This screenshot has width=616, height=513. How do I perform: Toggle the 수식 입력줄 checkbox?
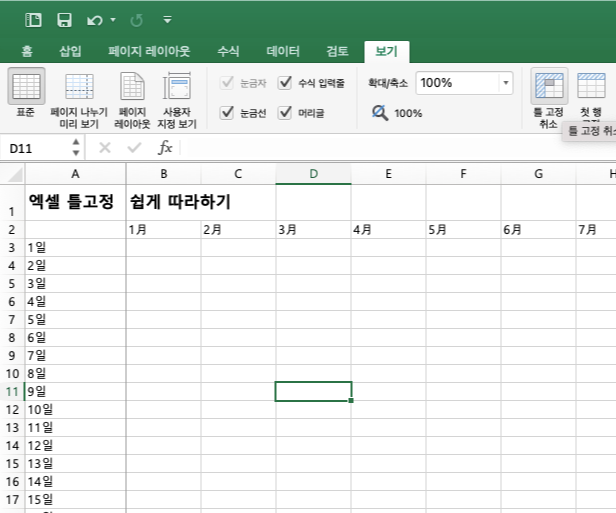285,82
